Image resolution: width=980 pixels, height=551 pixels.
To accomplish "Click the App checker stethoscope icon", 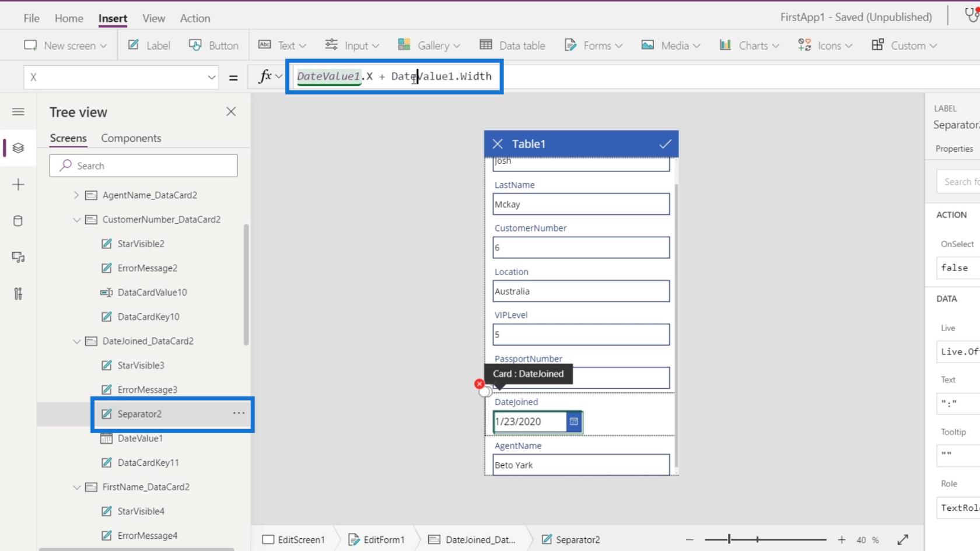I will click(x=971, y=15).
